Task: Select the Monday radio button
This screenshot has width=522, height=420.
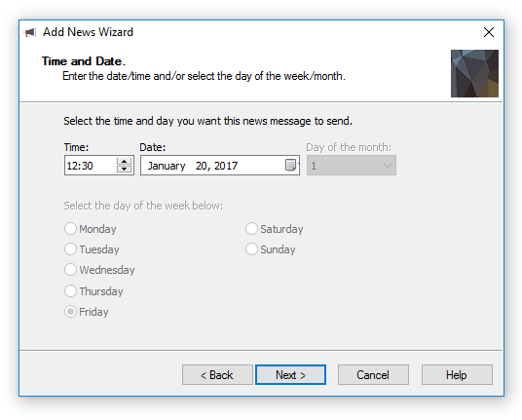Action: point(70,229)
